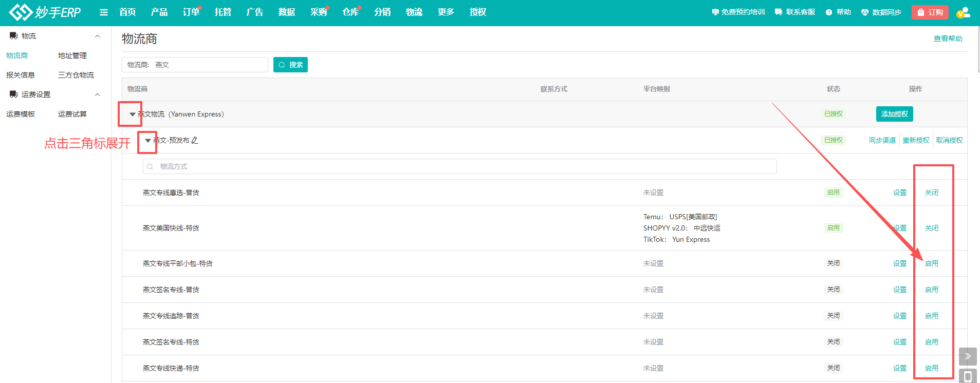
Task: Click 数据同步 in top bar
Action: 881,12
